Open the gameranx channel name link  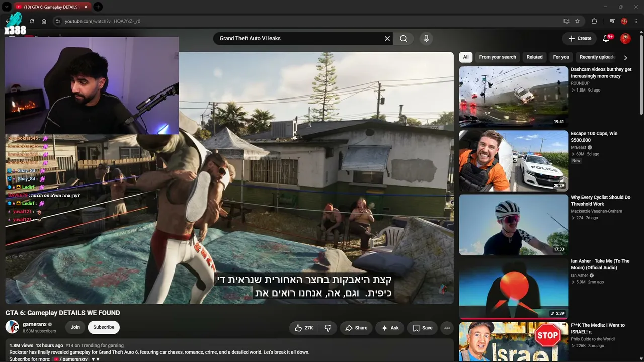pos(34,324)
